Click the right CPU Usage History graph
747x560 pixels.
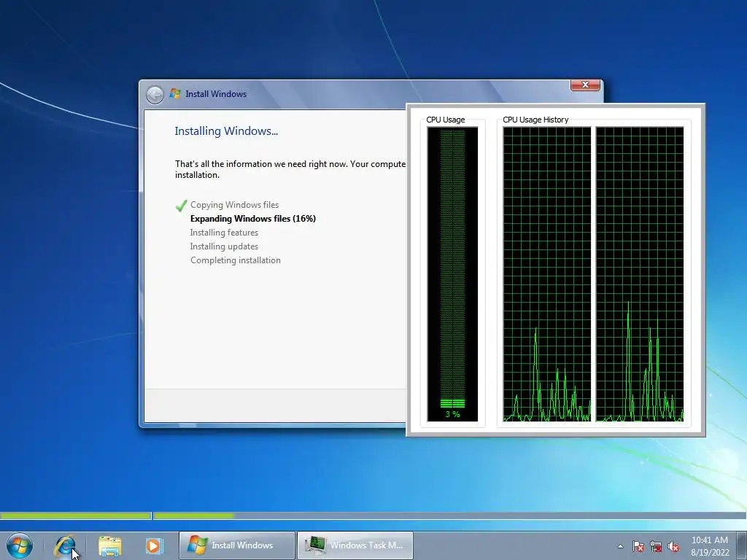[x=640, y=274]
